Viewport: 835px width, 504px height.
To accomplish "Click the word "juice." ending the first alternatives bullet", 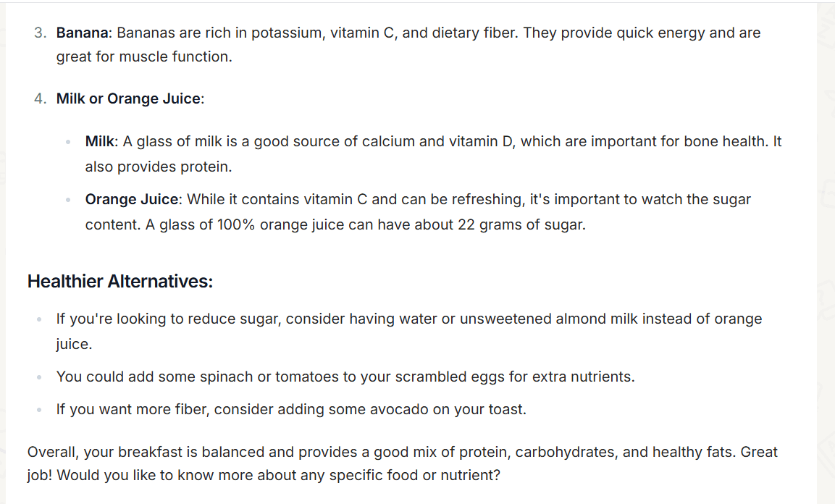I will 74,345.
